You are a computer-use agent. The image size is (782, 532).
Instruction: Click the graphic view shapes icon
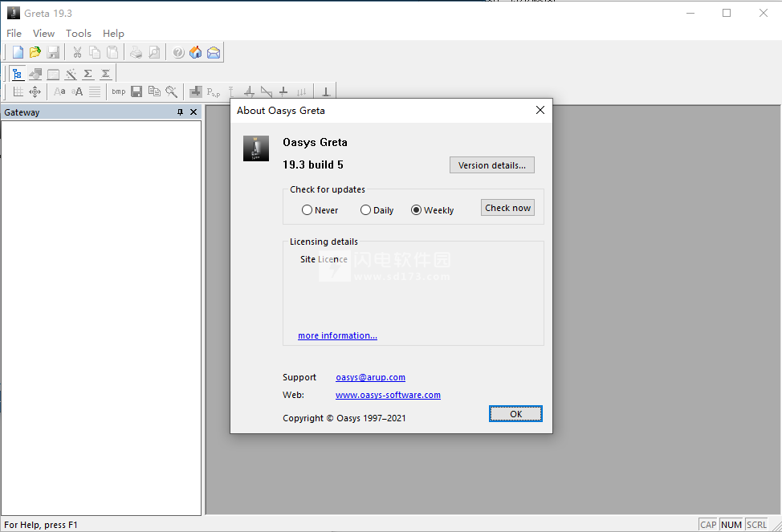pos(35,75)
